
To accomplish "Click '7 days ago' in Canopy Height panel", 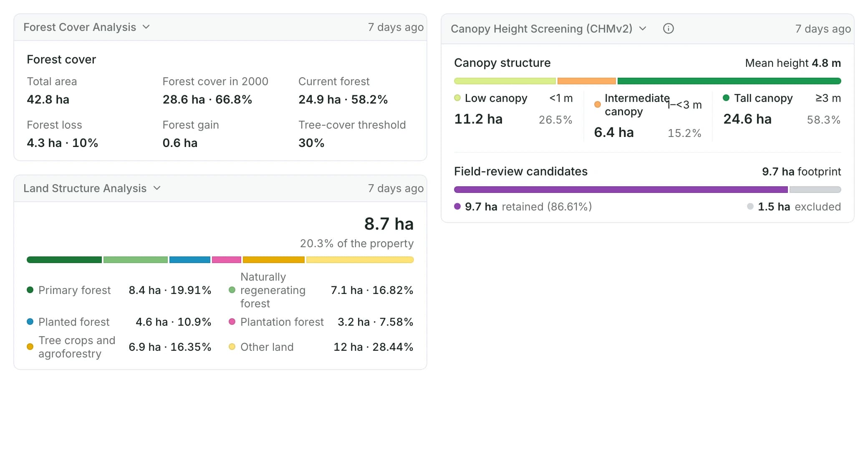I will point(823,29).
